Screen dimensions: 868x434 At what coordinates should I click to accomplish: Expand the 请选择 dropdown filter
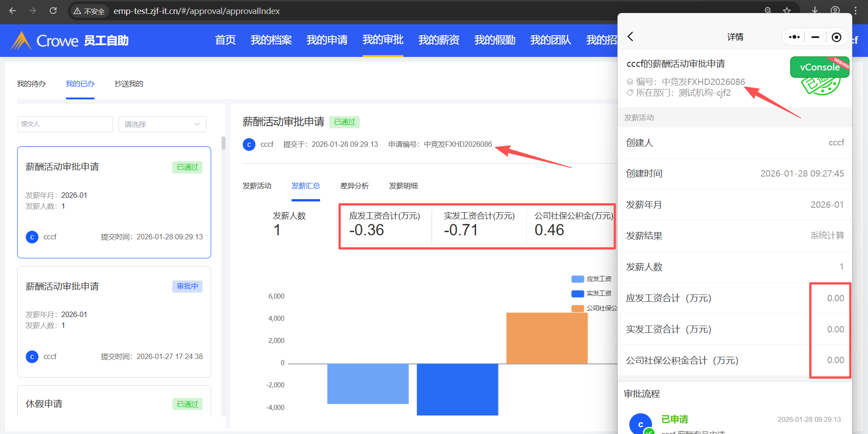[162, 124]
